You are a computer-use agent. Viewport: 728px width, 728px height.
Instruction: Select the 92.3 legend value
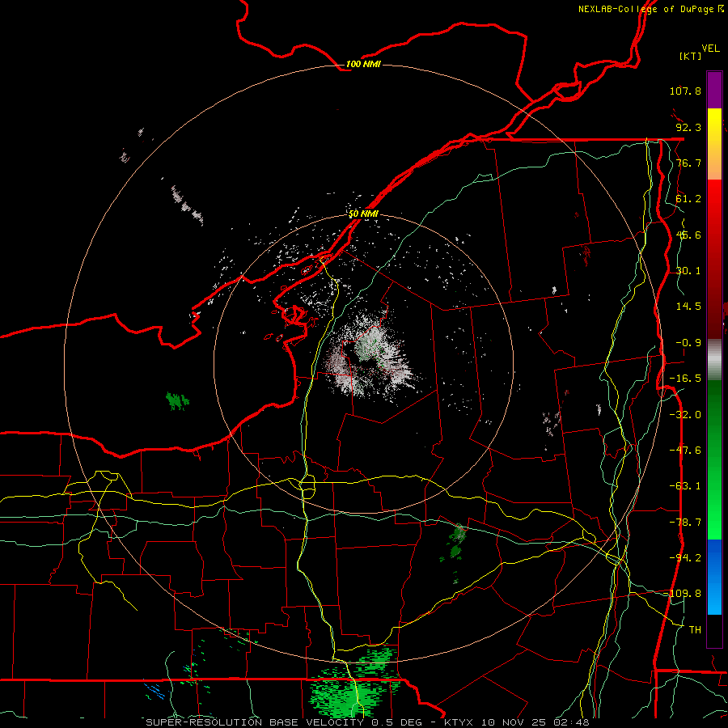688,127
